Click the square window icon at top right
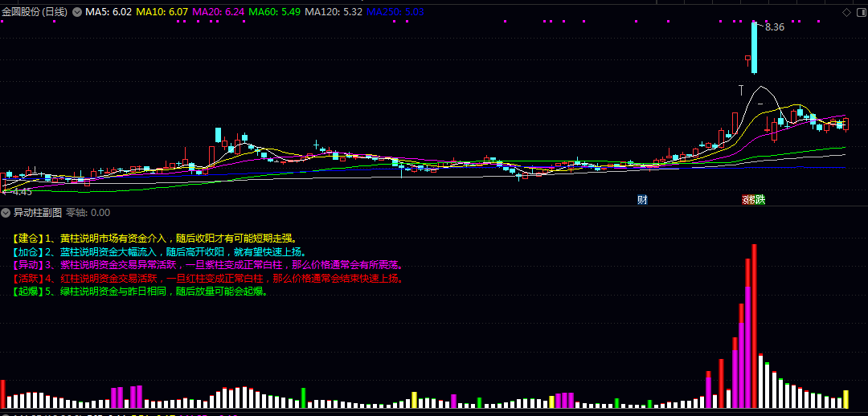Screen dimensions: 868x416 click(860, 12)
